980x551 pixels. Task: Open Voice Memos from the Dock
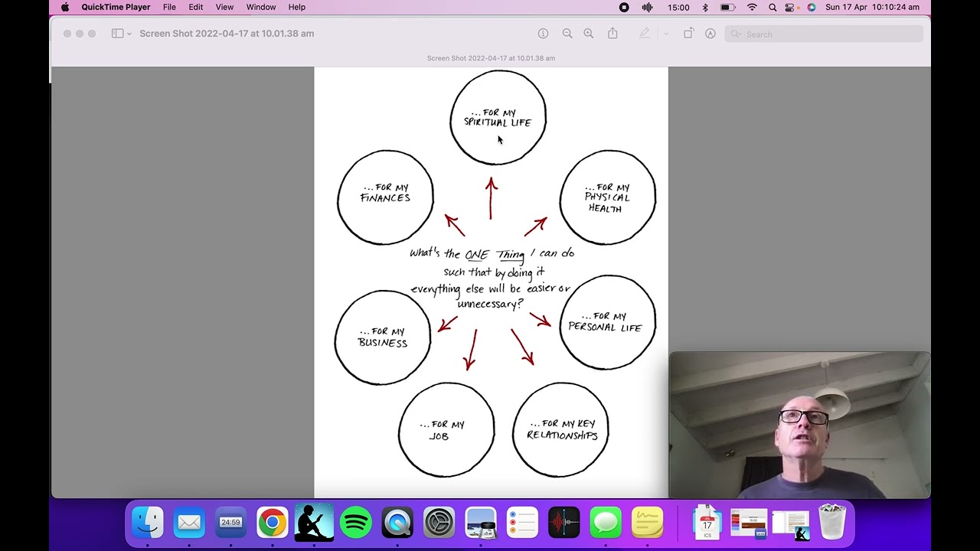[x=564, y=523]
